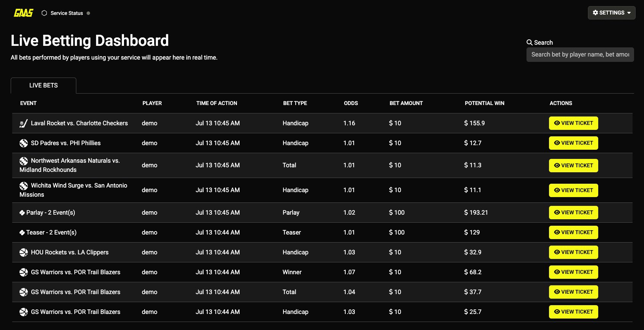
Task: View ticket for Laval Rocket bet
Action: [x=573, y=123]
